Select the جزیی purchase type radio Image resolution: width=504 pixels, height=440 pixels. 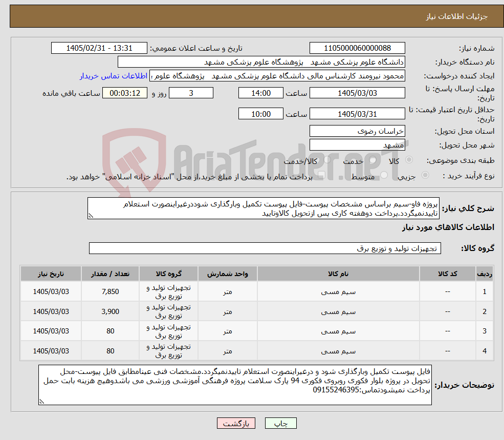[425, 175]
